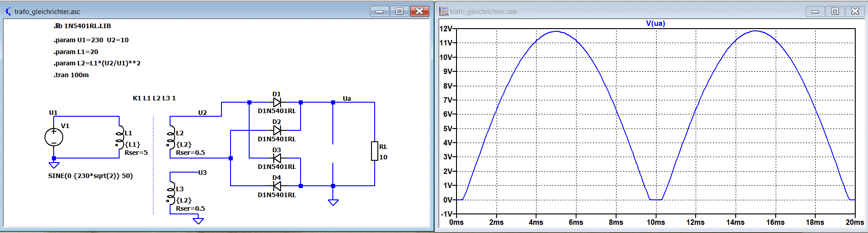Click the V1 voltage source symbol
868x233 pixels.
(x=54, y=137)
